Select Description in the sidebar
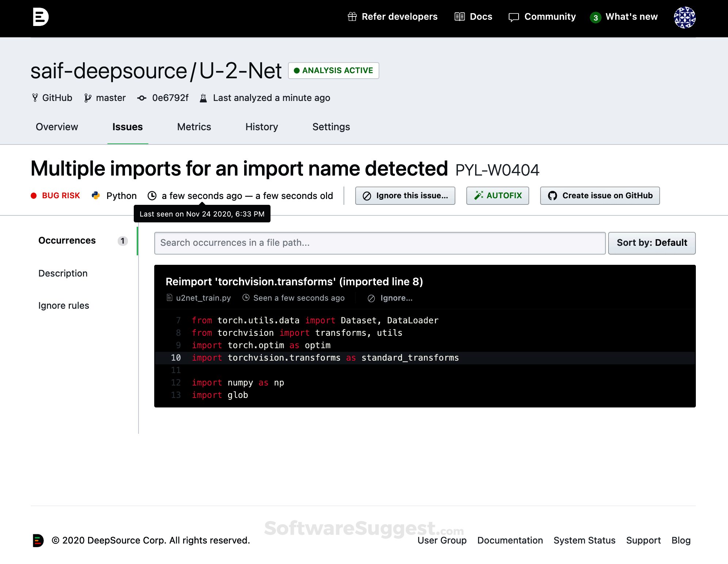This screenshot has height=564, width=728. point(63,273)
